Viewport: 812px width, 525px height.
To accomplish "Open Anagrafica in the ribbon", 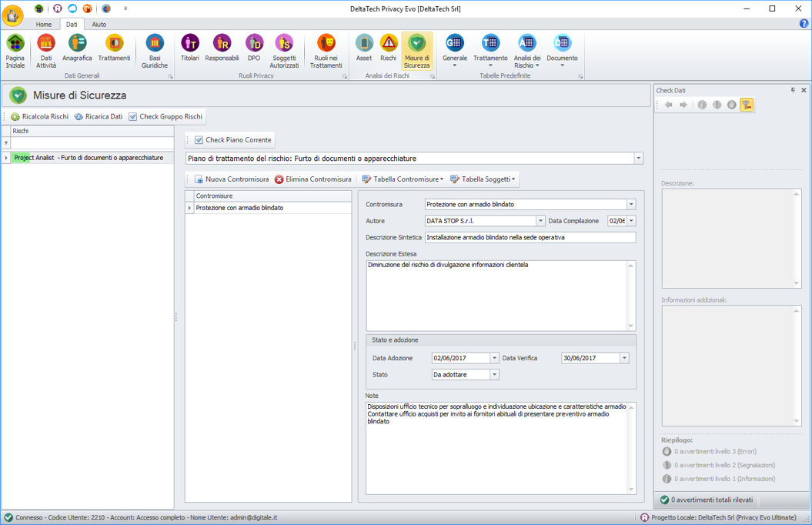I will [77, 48].
